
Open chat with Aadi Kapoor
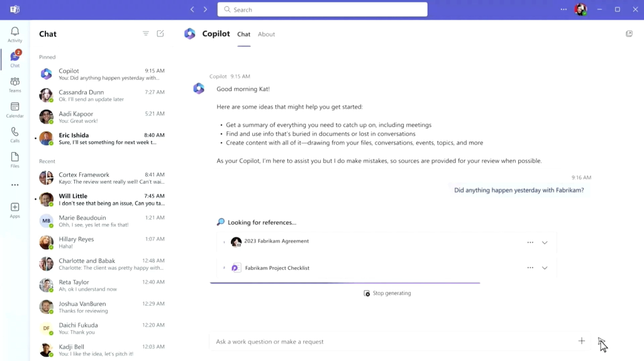101,117
